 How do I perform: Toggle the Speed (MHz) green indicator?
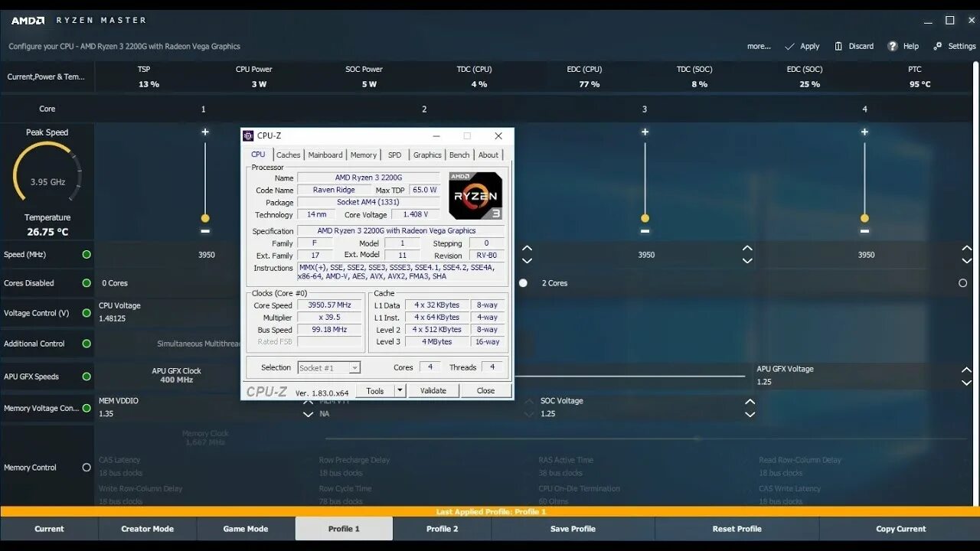pos(87,254)
